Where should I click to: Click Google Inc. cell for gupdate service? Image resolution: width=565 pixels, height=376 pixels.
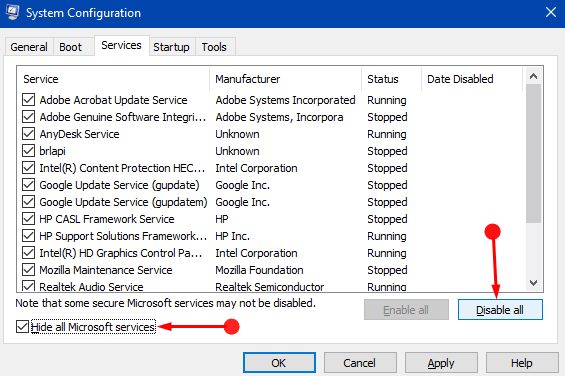pos(243,185)
